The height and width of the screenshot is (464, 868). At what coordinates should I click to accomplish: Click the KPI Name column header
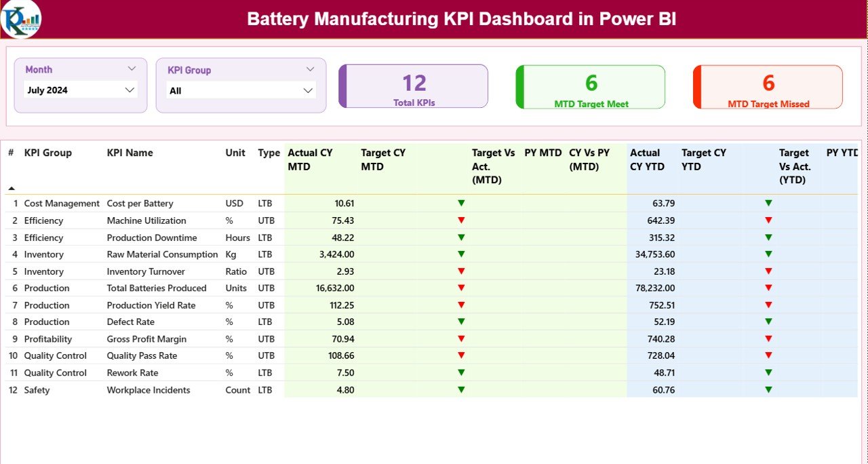click(130, 153)
